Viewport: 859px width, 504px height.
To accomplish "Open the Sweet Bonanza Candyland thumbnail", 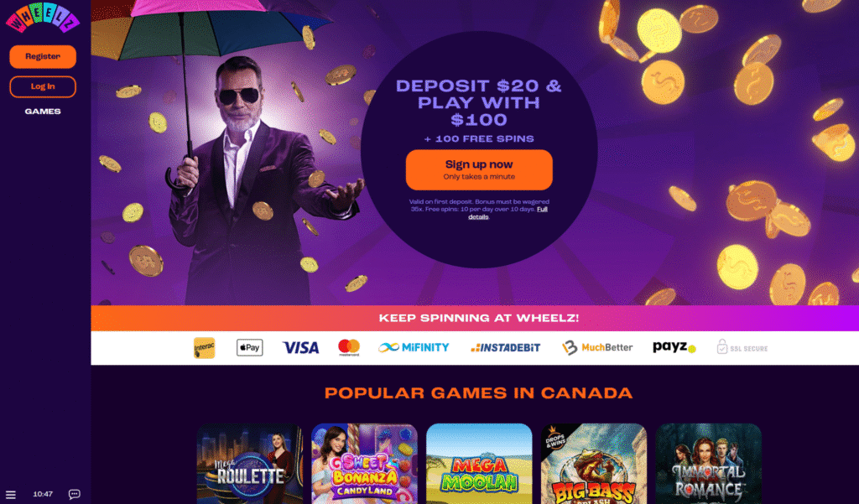I will [364, 464].
